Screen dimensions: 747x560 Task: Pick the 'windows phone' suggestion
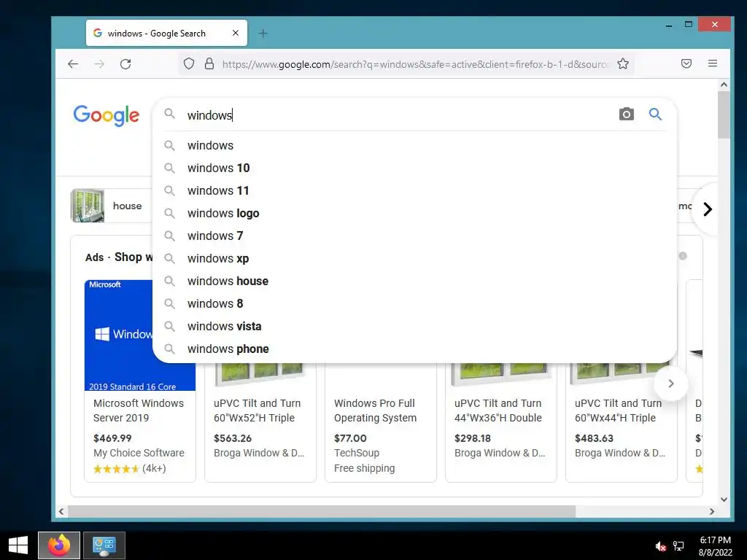tap(414, 349)
